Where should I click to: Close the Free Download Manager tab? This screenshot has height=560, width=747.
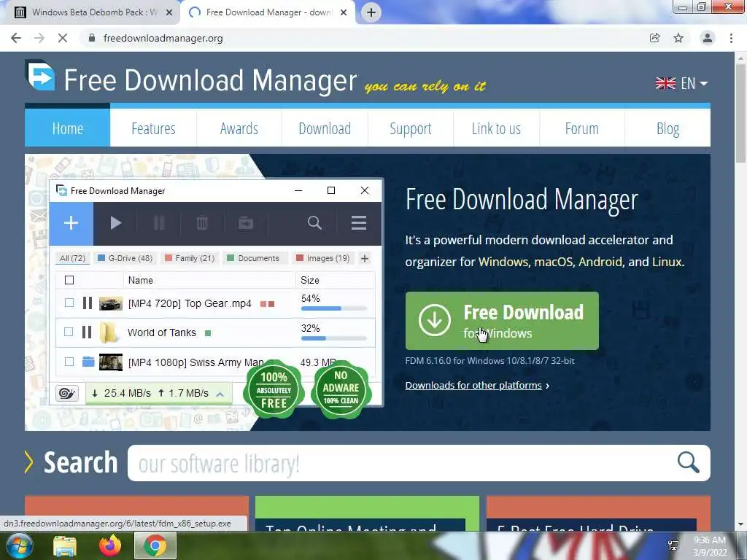click(344, 12)
